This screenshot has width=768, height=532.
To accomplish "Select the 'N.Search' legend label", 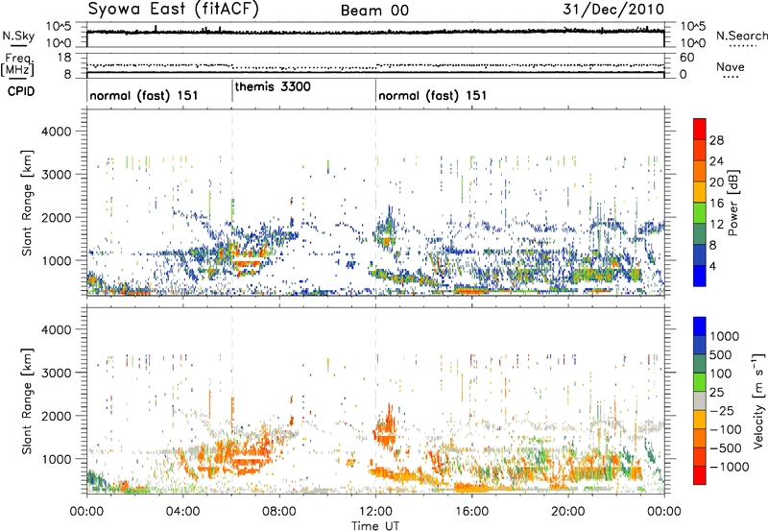I will click(742, 36).
